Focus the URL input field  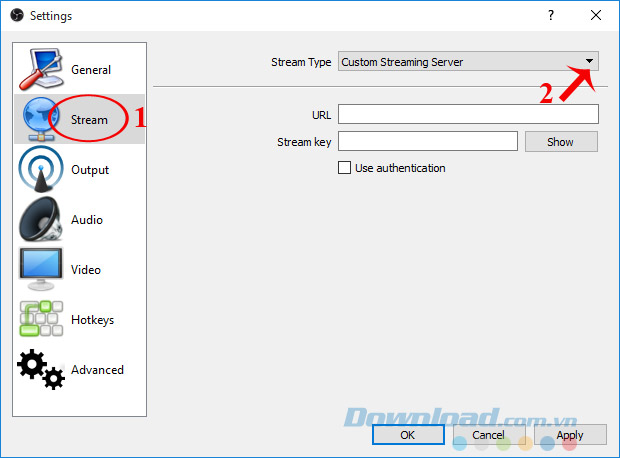tap(468, 114)
